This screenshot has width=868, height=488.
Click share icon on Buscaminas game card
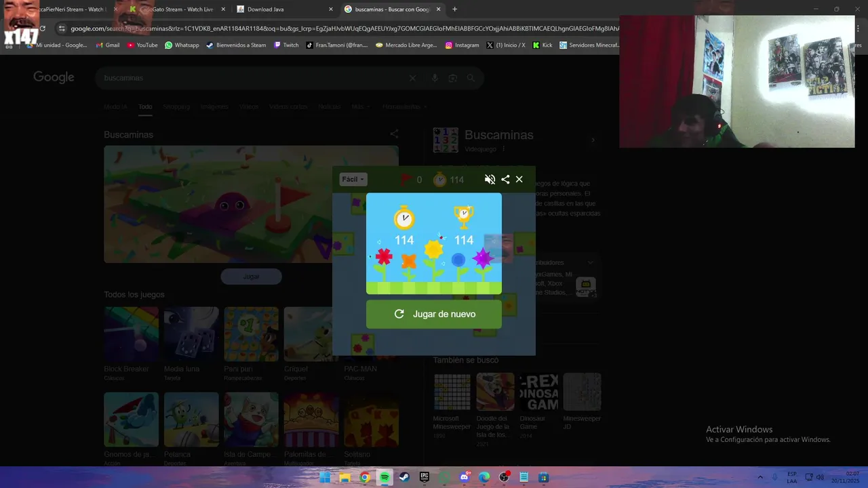pyautogui.click(x=394, y=134)
